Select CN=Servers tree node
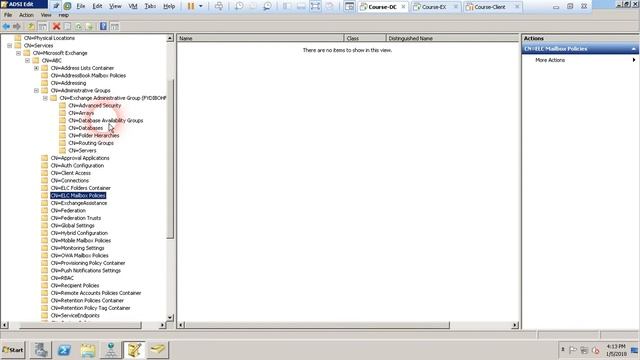 tap(82, 151)
